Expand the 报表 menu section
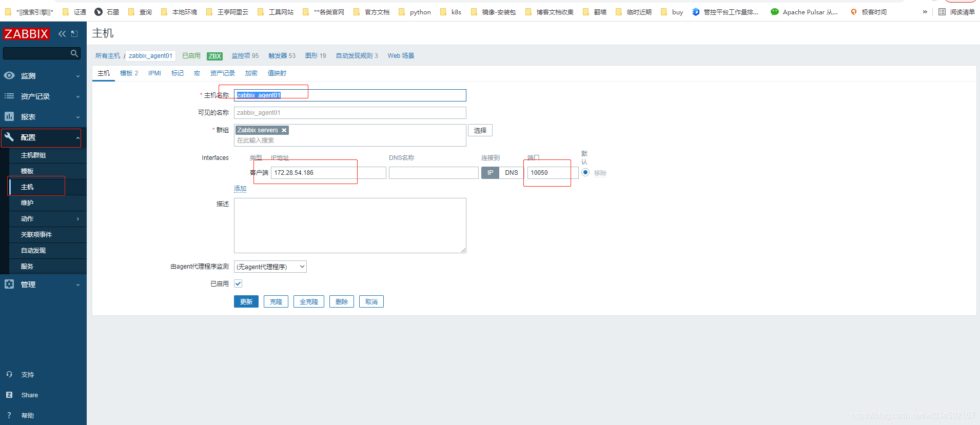Viewport: 980px width, 425px height. [78, 117]
